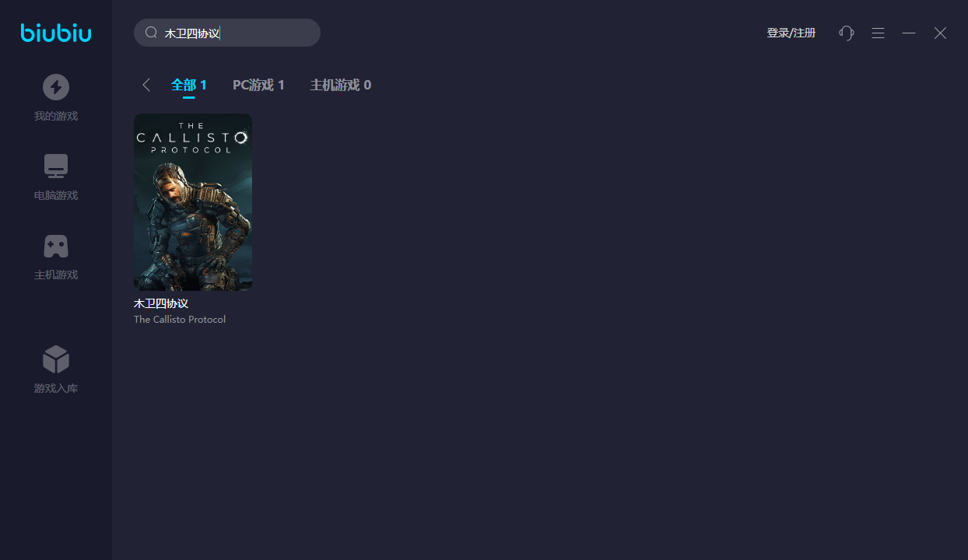Image resolution: width=968 pixels, height=560 pixels.
Task: Select the 全部 1 tab
Action: (189, 85)
